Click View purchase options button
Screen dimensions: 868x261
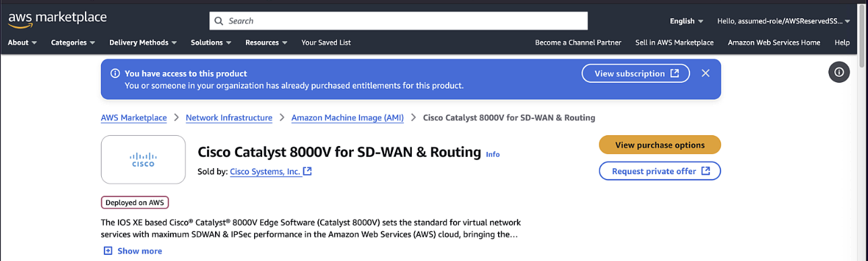(x=660, y=145)
